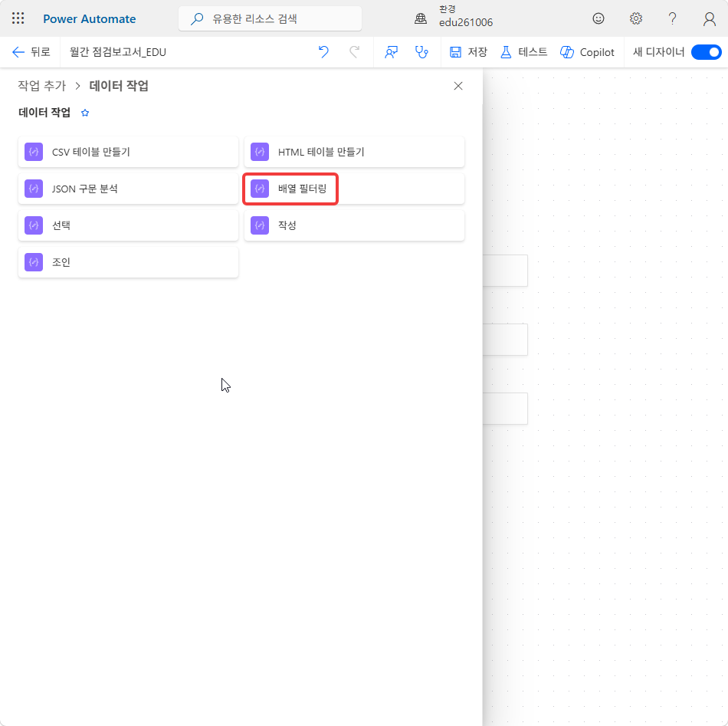The image size is (728, 726).
Task: Add the 작성 action
Action: (x=354, y=225)
